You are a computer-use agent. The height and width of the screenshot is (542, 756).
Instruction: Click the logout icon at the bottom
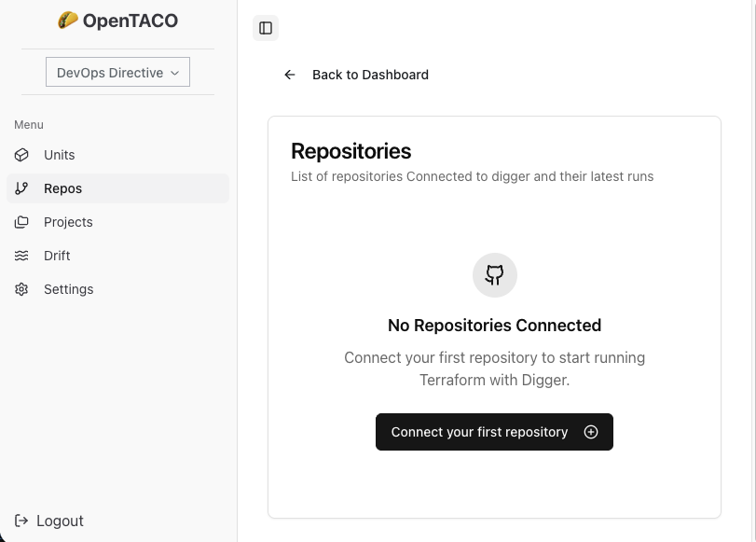21,521
